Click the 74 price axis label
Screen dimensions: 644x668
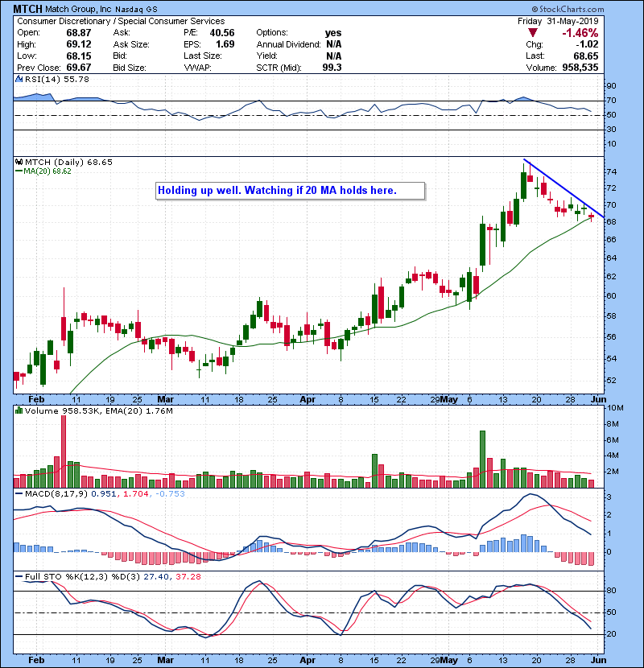(x=611, y=172)
